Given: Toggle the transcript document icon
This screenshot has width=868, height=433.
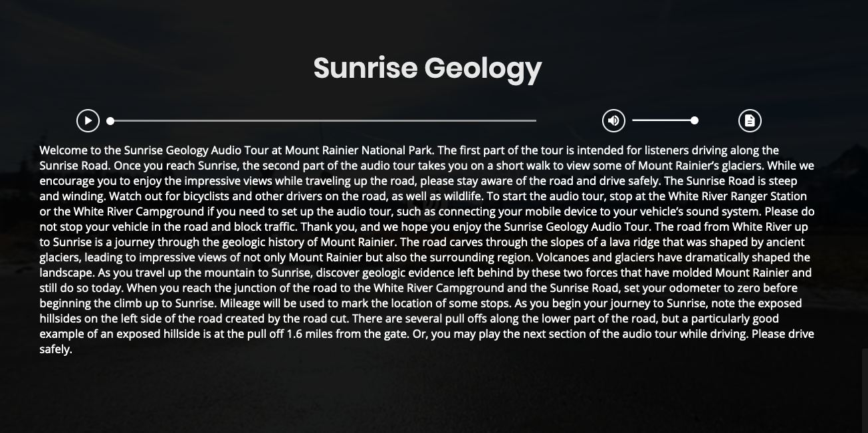Looking at the screenshot, I should [x=750, y=120].
